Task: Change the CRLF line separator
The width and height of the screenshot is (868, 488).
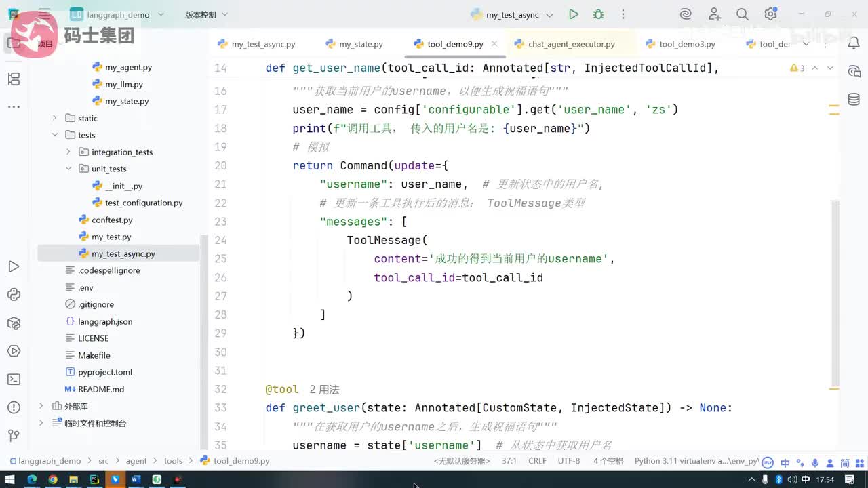Action: point(537,461)
